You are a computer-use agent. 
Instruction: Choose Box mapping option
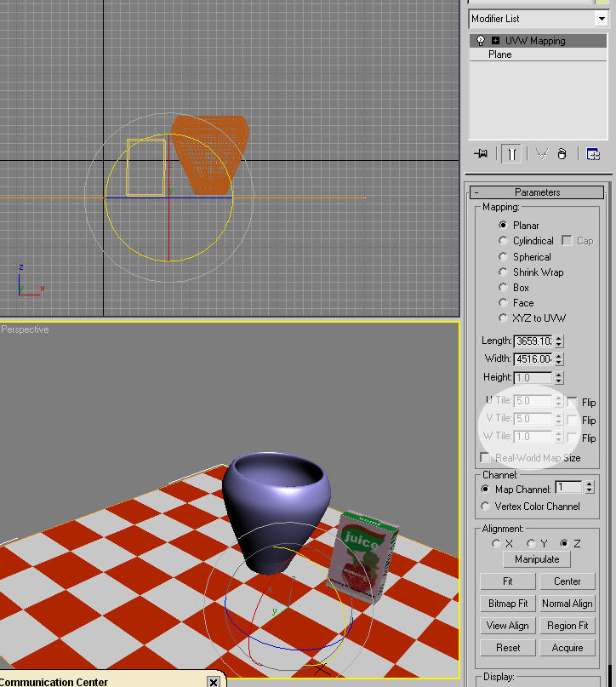pyautogui.click(x=504, y=288)
